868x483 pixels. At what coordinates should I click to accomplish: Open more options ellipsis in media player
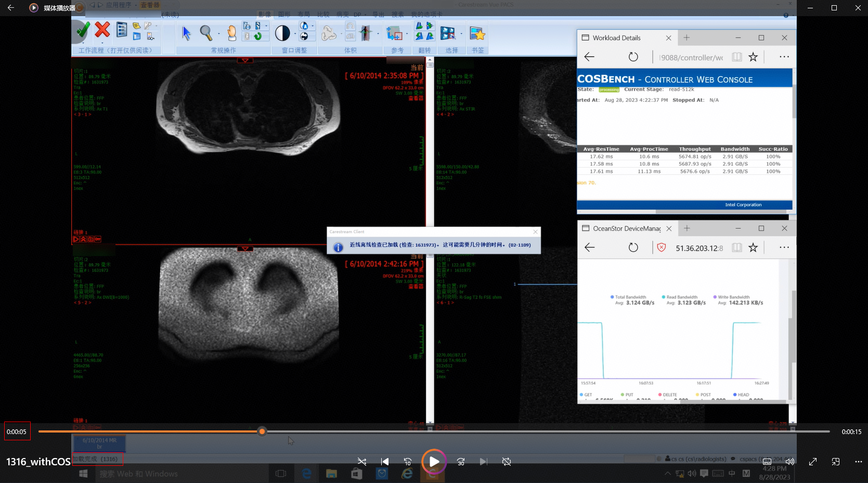click(x=859, y=462)
